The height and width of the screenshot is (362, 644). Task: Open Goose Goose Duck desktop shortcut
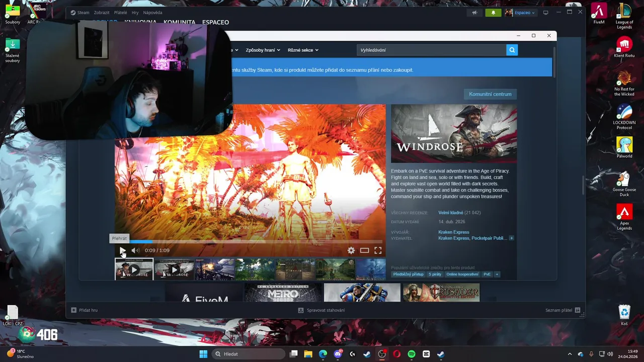[x=624, y=184]
